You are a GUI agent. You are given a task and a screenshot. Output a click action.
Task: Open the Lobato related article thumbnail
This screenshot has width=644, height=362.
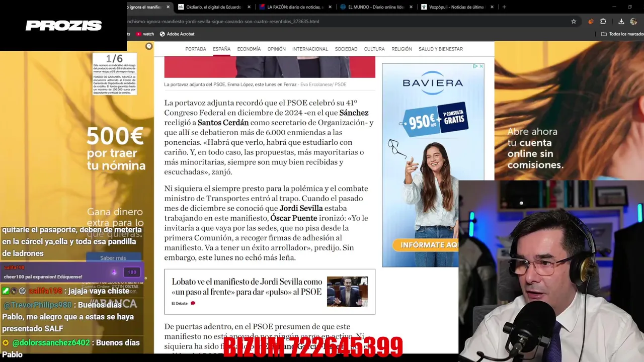click(x=347, y=292)
